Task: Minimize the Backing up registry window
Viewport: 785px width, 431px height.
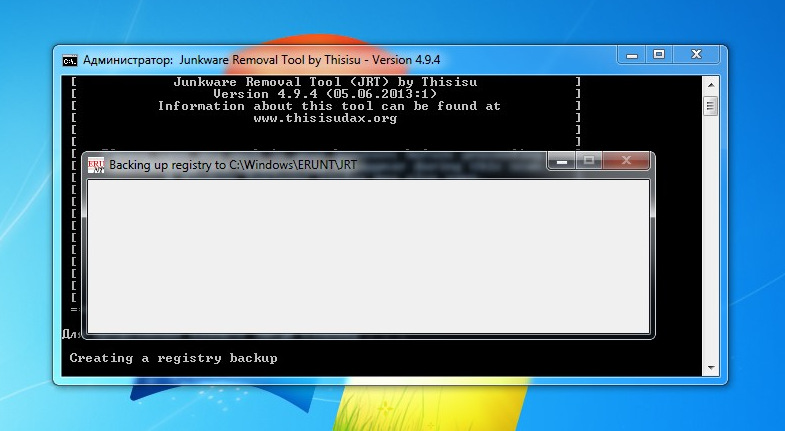Action: 562,161
